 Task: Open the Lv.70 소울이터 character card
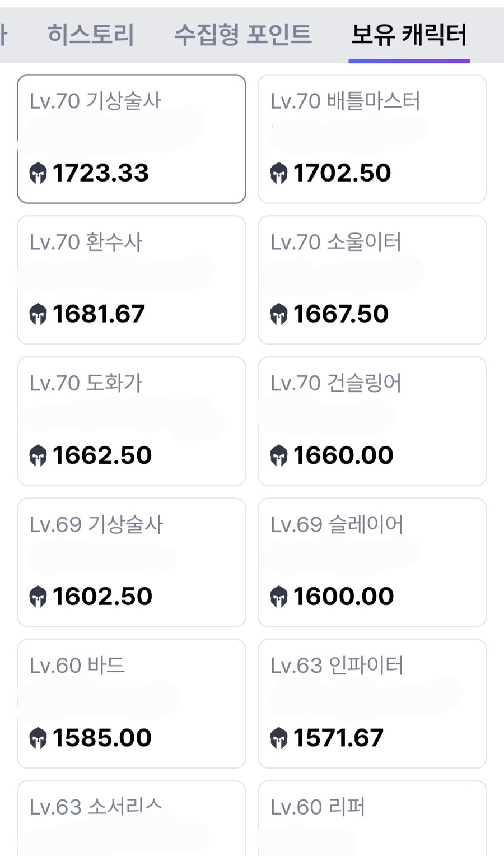pos(372,280)
